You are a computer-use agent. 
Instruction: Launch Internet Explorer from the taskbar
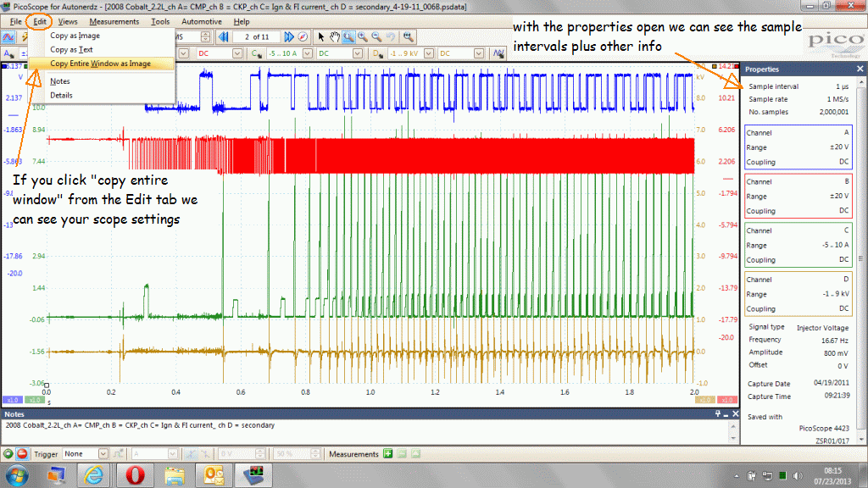(93, 475)
